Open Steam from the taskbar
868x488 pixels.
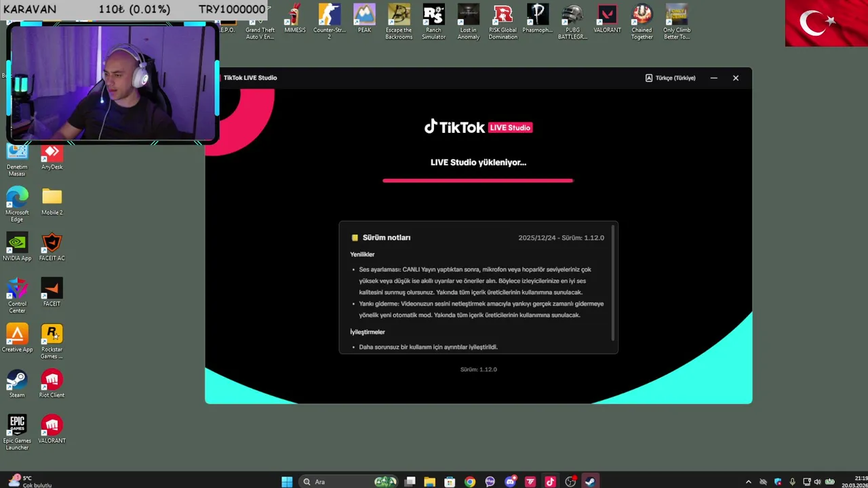(x=590, y=482)
